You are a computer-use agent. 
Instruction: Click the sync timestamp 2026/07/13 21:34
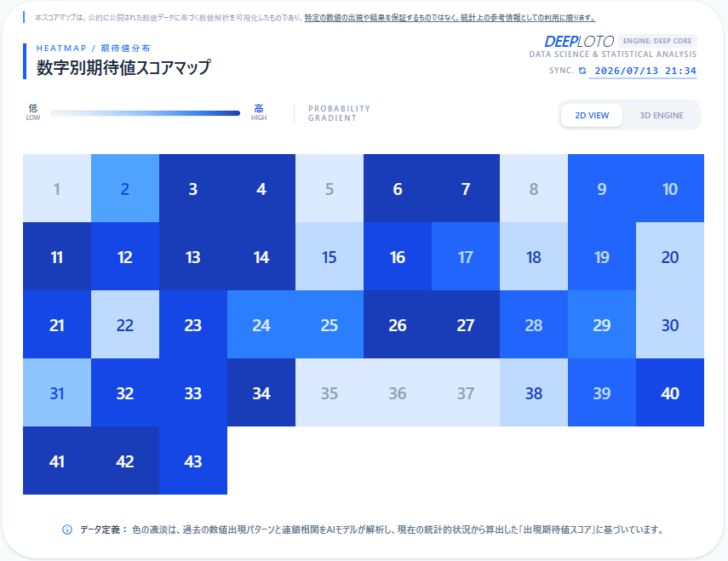click(x=645, y=71)
